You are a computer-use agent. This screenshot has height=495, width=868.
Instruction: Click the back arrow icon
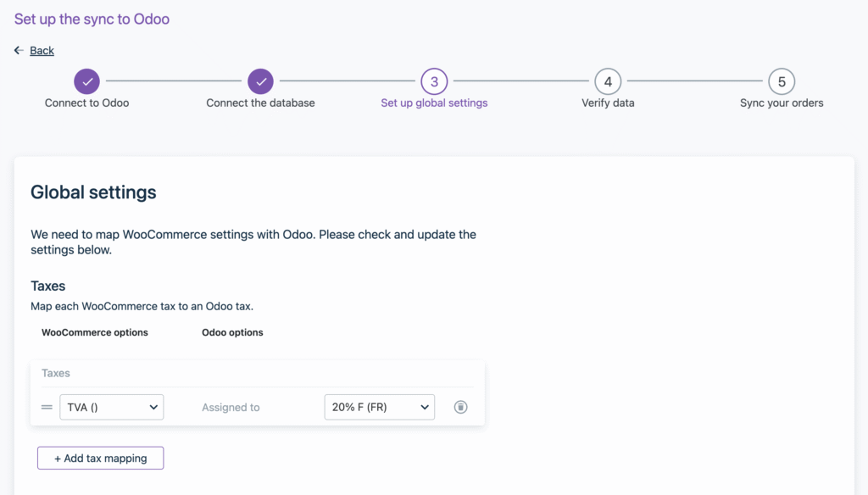[19, 51]
